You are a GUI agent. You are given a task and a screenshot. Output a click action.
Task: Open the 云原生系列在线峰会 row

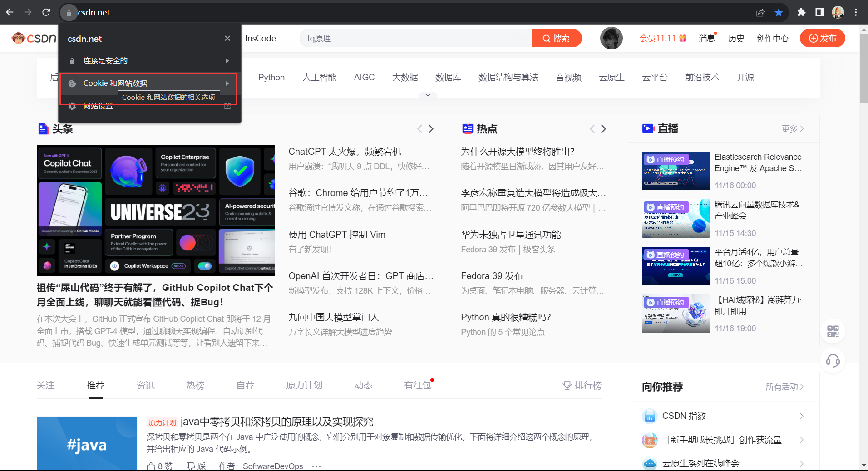tap(724, 463)
